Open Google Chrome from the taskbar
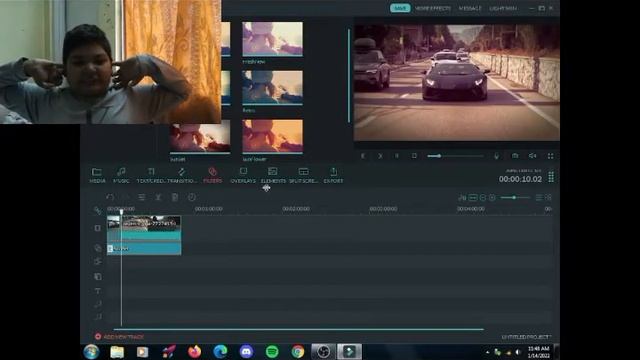The image size is (640, 360). (298, 351)
